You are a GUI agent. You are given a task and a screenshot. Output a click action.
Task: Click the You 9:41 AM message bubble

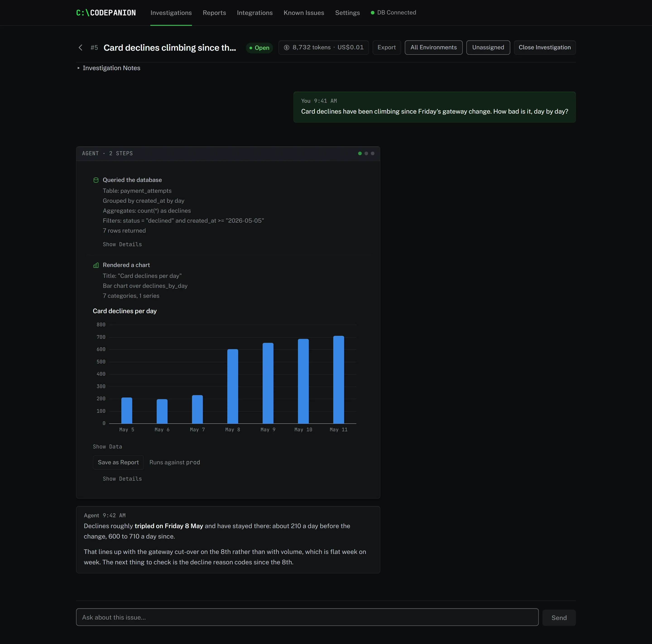pyautogui.click(x=434, y=107)
